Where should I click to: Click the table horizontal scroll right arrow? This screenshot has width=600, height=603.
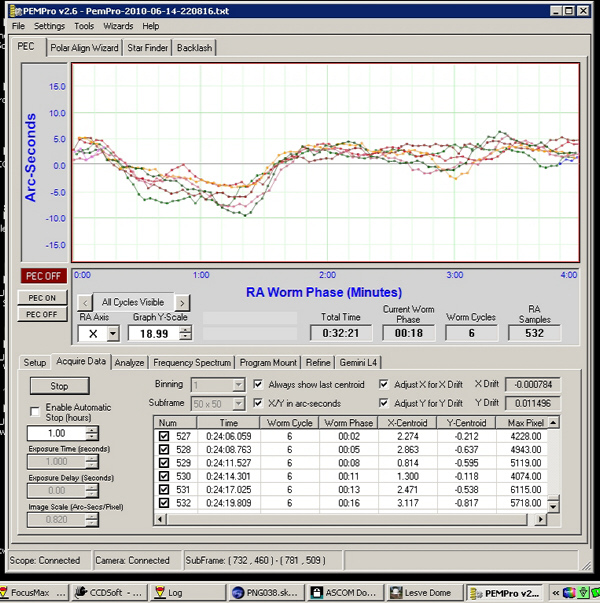pos(540,520)
